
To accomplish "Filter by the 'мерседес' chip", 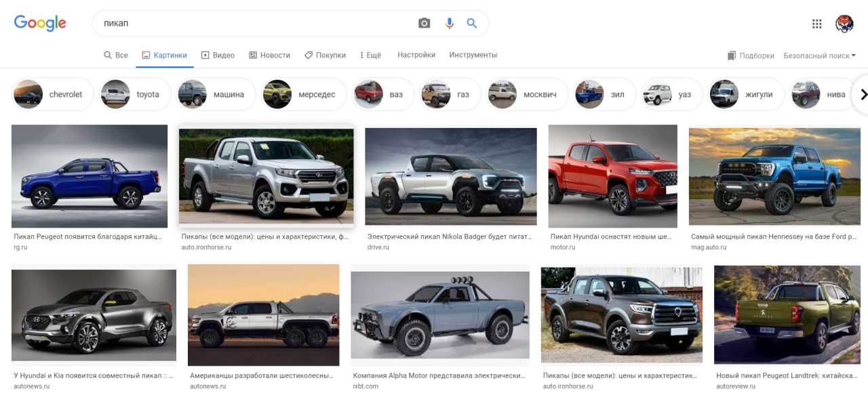I will (x=304, y=94).
